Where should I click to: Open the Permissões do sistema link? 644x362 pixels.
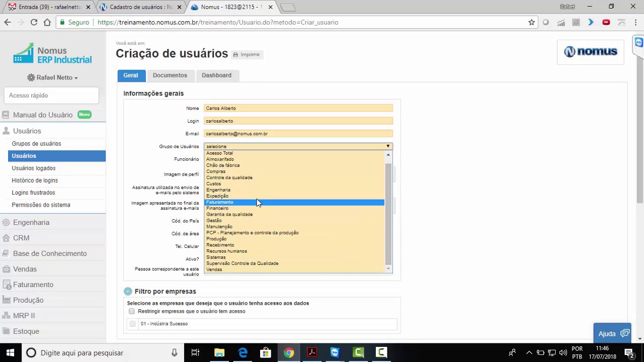[41, 205]
